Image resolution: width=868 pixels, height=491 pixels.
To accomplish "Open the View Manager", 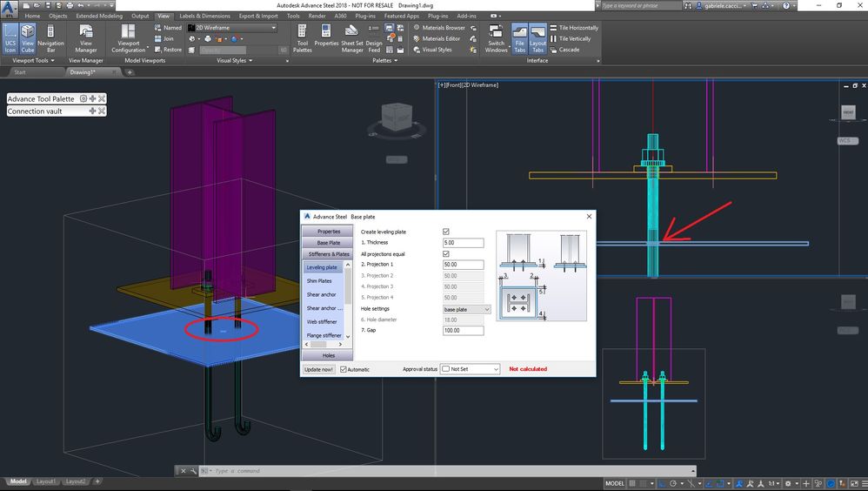I will (86, 38).
